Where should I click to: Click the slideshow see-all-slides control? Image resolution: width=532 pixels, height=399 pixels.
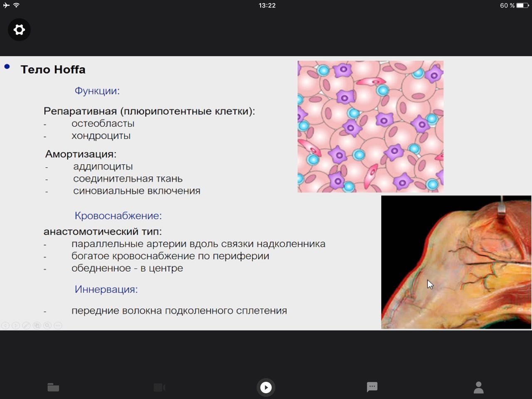(37, 325)
